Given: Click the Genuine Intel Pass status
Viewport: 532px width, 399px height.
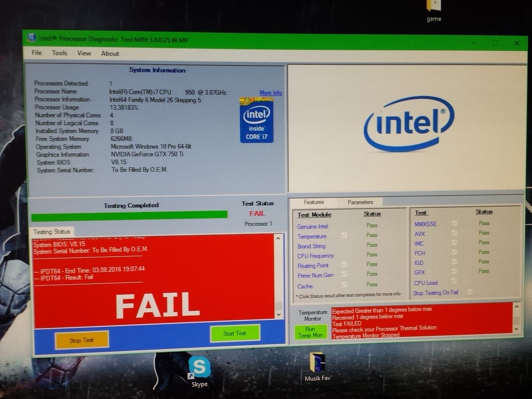Looking at the screenshot, I should click(x=372, y=225).
